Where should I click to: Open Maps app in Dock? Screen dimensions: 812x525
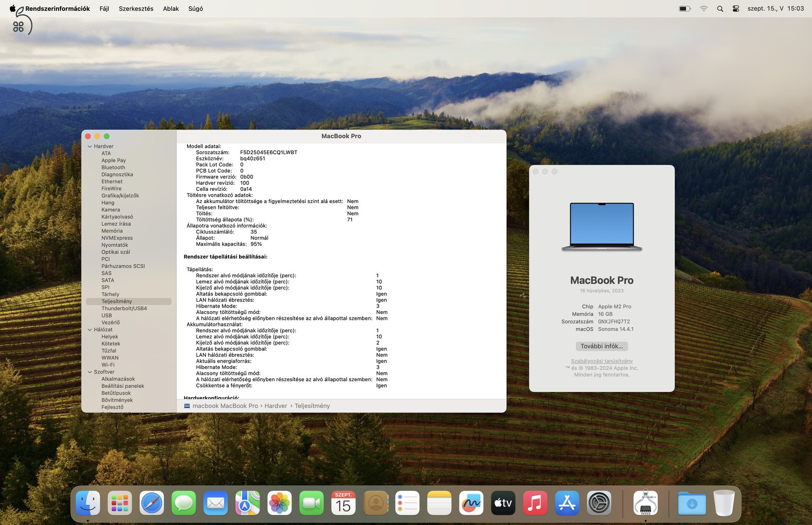(x=248, y=503)
